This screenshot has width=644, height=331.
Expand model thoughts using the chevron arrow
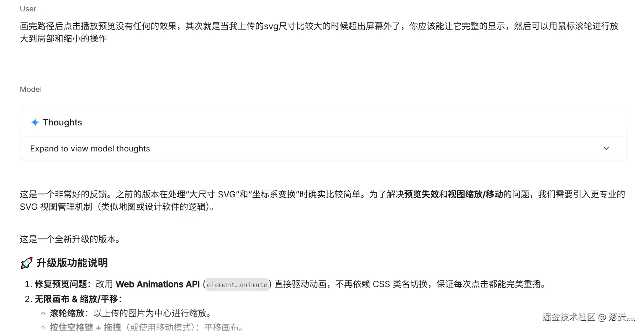click(x=606, y=148)
